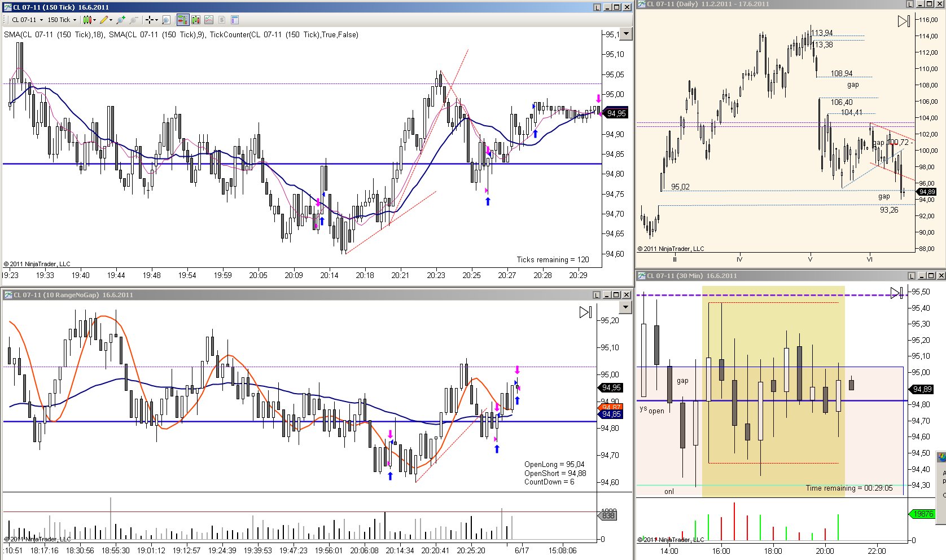
Task: Click the zoom out magnifier icon
Action: pos(133,20)
